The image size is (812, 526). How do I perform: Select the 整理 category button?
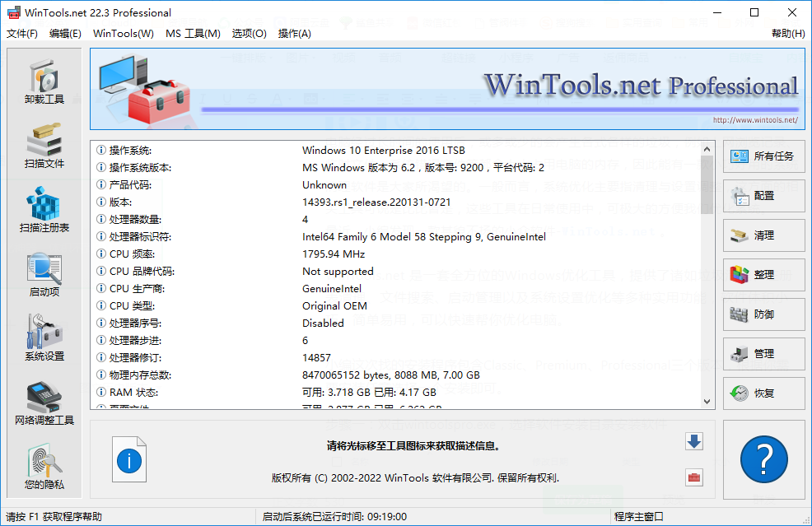(764, 275)
